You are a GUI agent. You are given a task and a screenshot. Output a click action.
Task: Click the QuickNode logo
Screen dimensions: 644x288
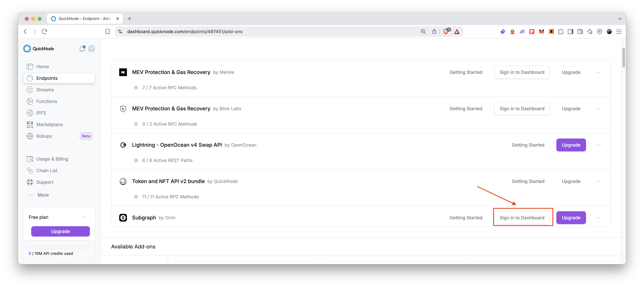pyautogui.click(x=39, y=48)
